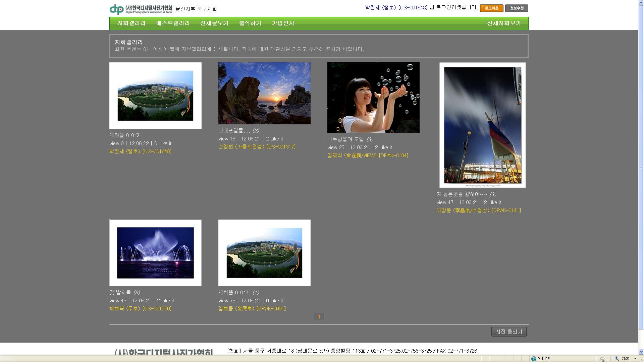Open 베스트갤러리 menu tab
Image resolution: width=644 pixels, height=362 pixels.
click(173, 23)
